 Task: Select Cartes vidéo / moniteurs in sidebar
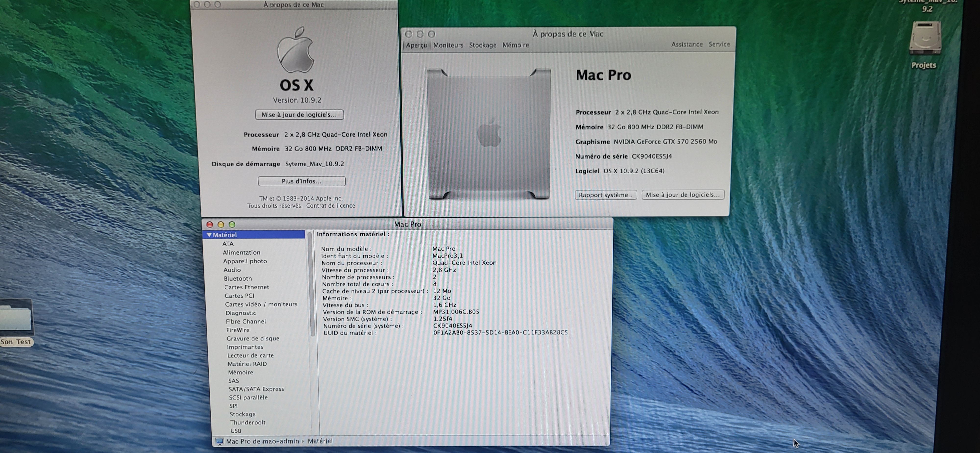(261, 304)
